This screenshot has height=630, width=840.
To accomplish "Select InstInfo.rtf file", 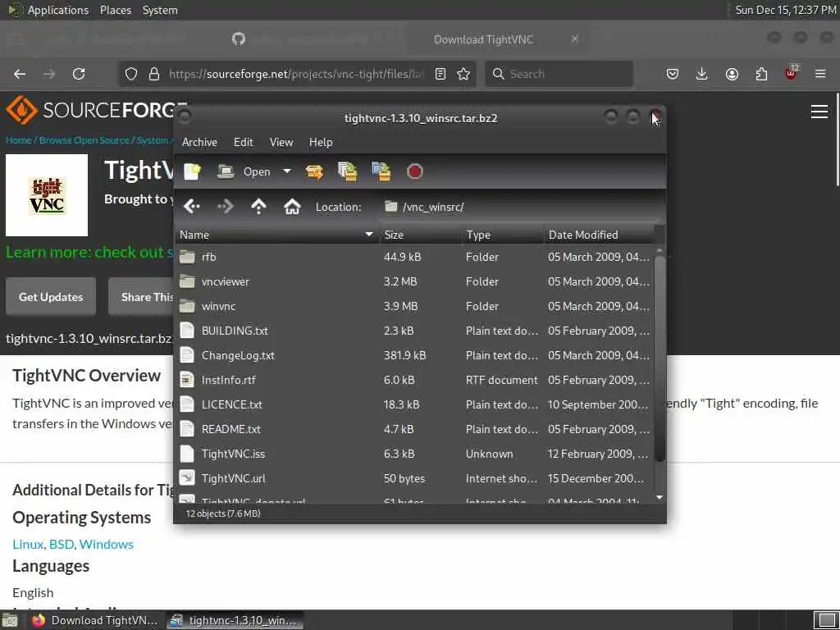I will [x=414, y=381].
